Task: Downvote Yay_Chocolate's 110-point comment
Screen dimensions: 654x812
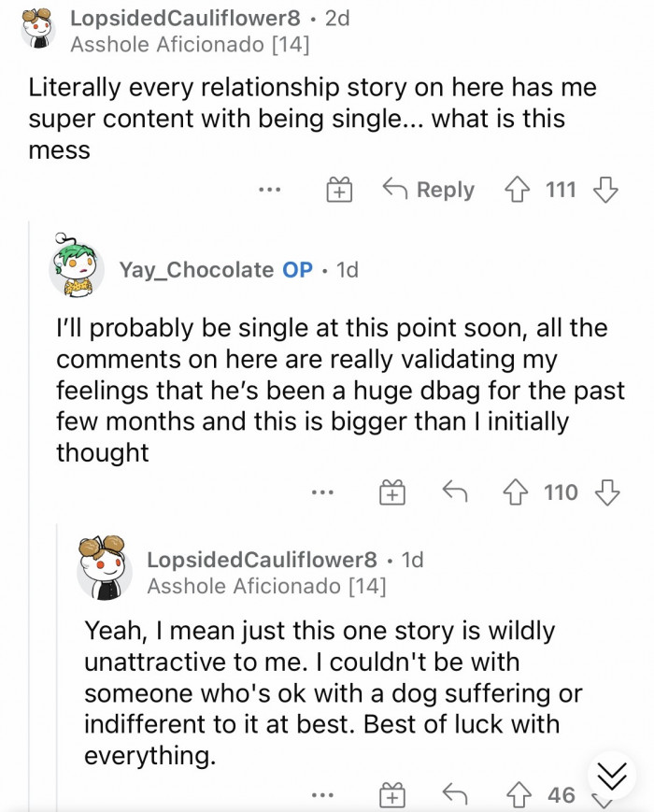Action: point(606,492)
